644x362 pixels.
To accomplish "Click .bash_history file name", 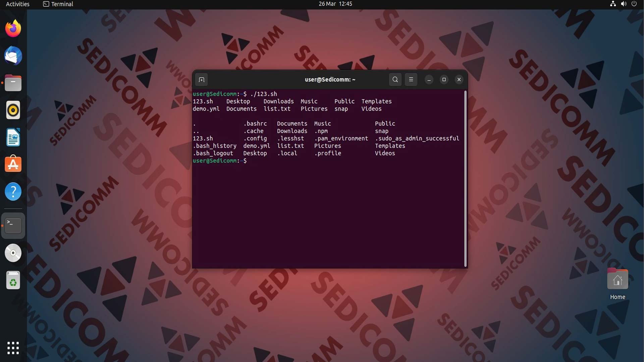I will [x=215, y=146].
